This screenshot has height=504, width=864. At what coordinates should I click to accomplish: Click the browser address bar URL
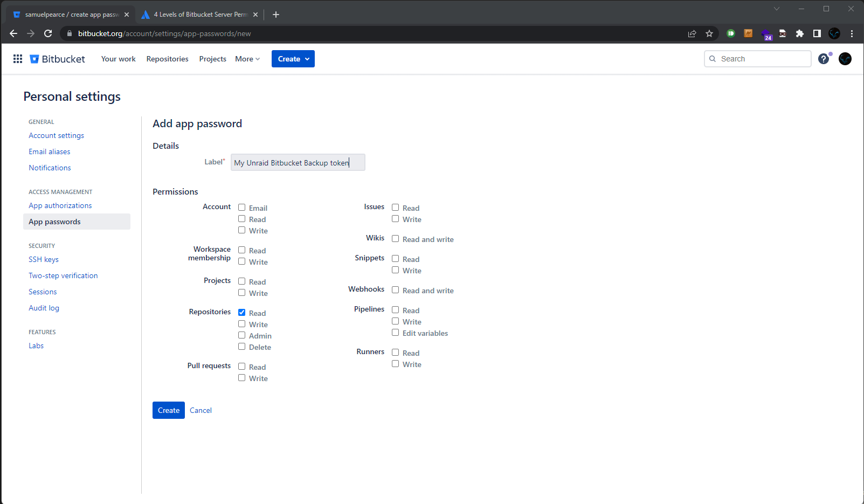point(164,33)
